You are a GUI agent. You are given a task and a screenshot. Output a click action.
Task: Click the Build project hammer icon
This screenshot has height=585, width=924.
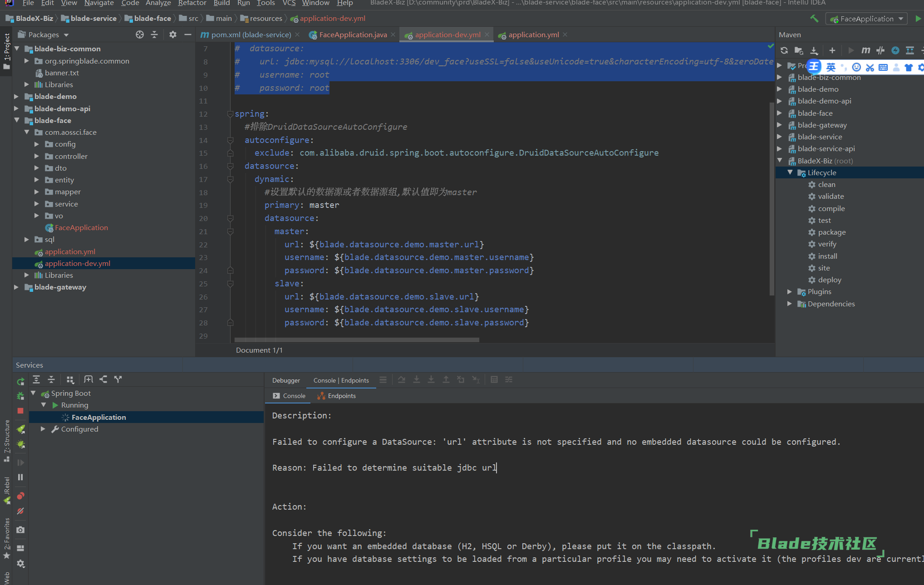point(814,19)
